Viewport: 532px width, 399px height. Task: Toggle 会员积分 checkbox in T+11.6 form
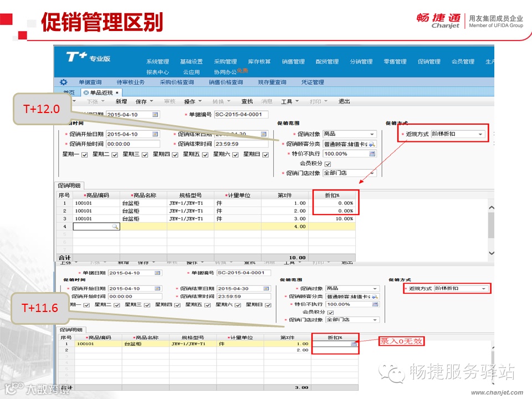point(330,313)
